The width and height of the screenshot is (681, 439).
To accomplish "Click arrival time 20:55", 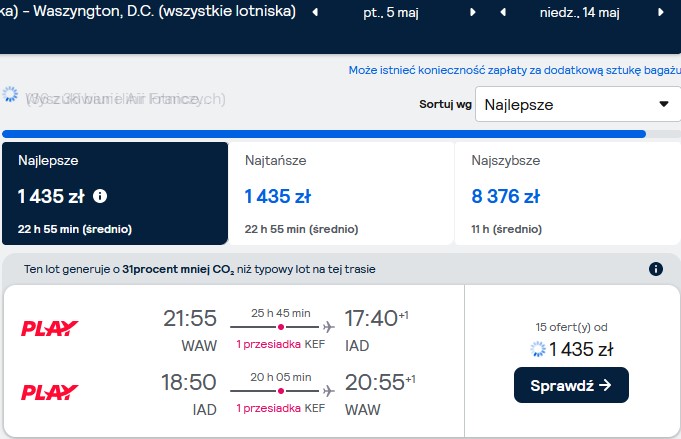I will point(375,382).
